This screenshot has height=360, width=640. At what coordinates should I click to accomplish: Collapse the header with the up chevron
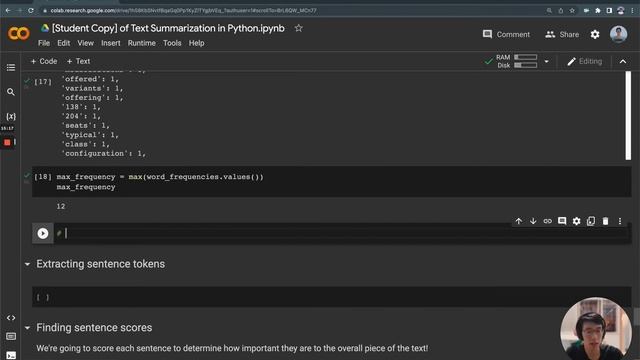[623, 62]
